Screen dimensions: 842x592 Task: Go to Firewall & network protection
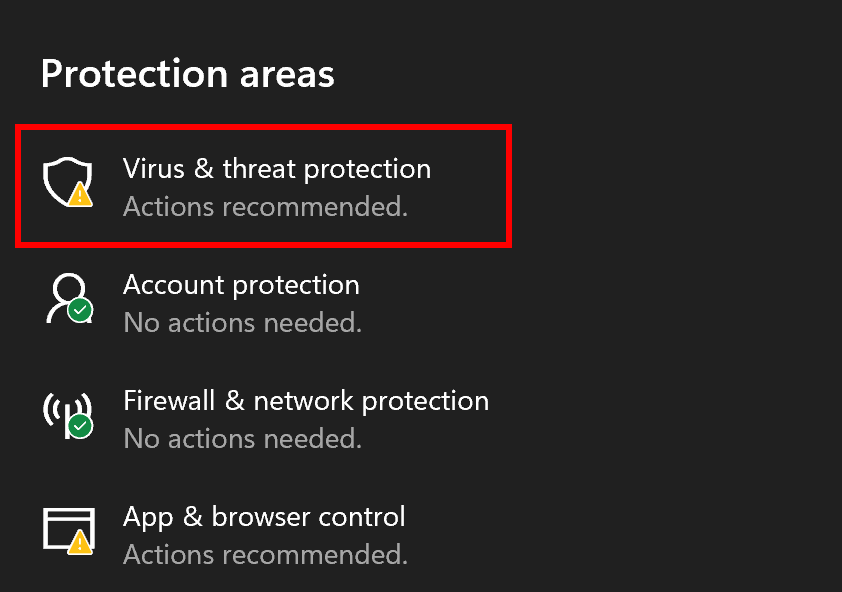pos(306,401)
